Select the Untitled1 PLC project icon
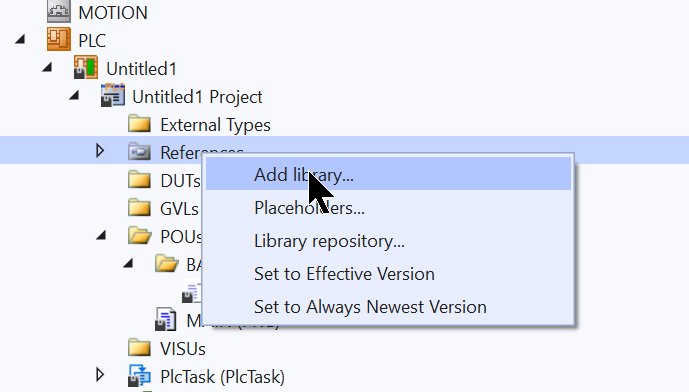 (x=86, y=67)
